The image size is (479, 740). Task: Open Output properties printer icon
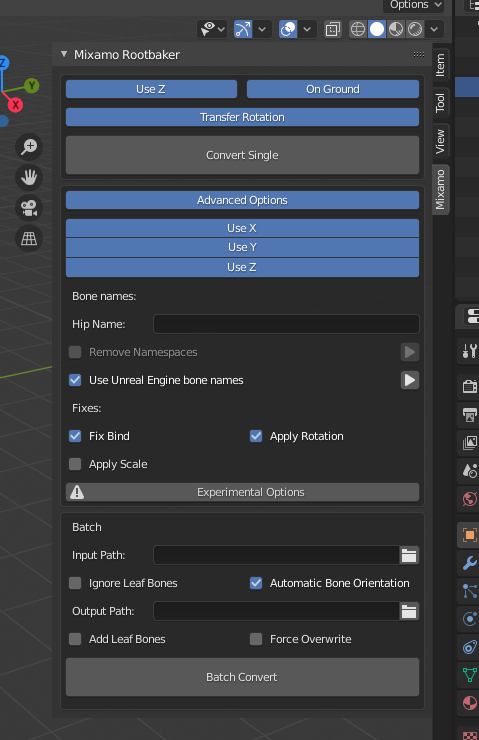[x=470, y=415]
